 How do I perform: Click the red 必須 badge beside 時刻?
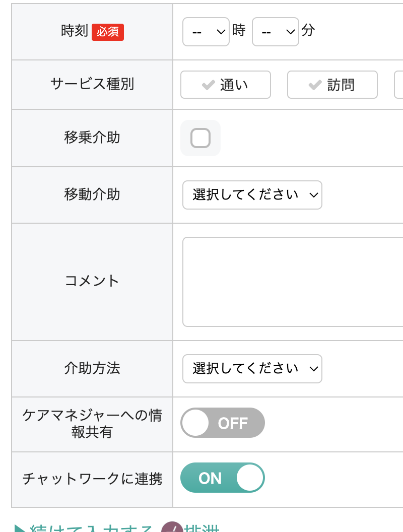coord(108,32)
